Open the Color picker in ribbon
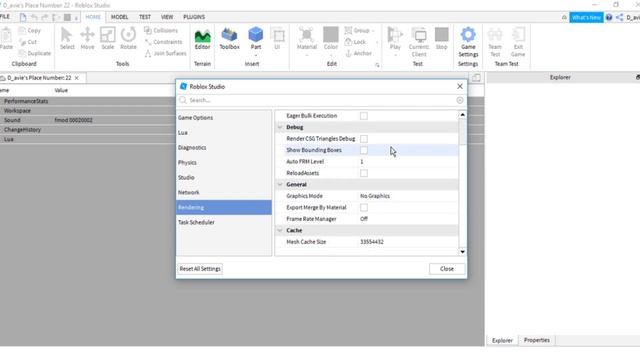The image size is (640, 360). pos(331,38)
